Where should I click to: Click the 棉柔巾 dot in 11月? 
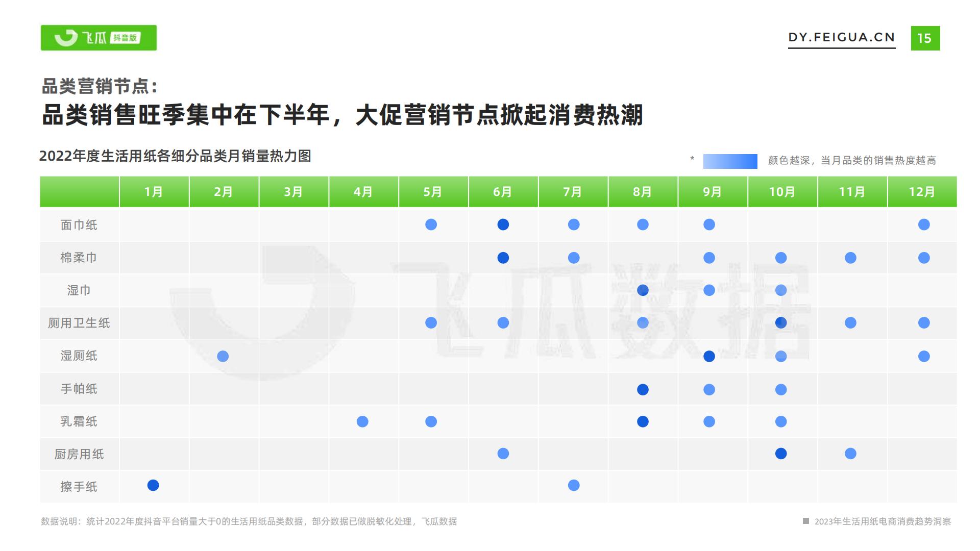[850, 258]
